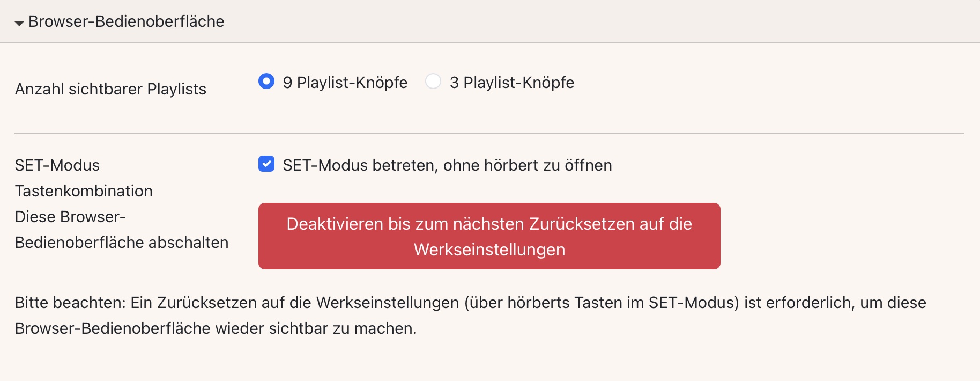Click the 'Anzahl sichtbarer Playlists' label

(x=110, y=89)
